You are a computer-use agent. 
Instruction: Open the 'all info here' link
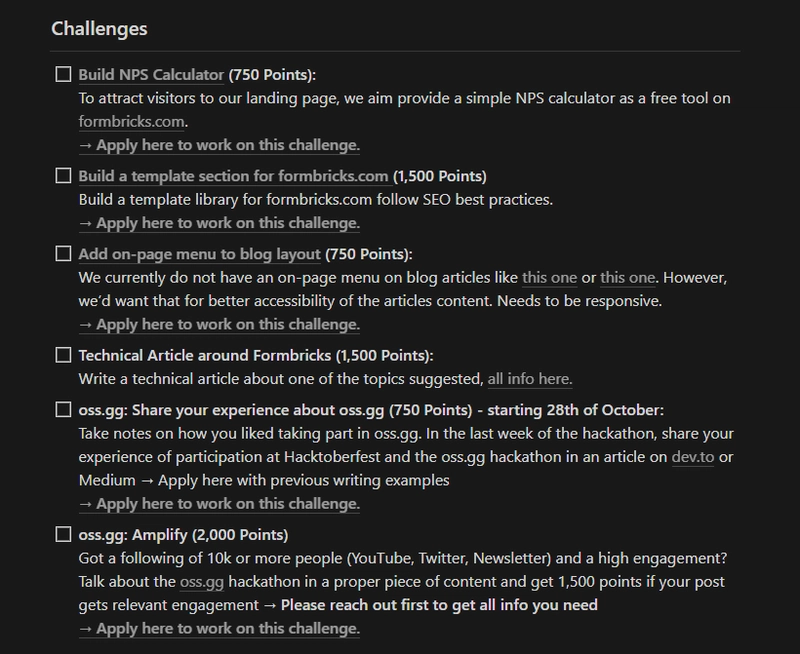point(530,379)
